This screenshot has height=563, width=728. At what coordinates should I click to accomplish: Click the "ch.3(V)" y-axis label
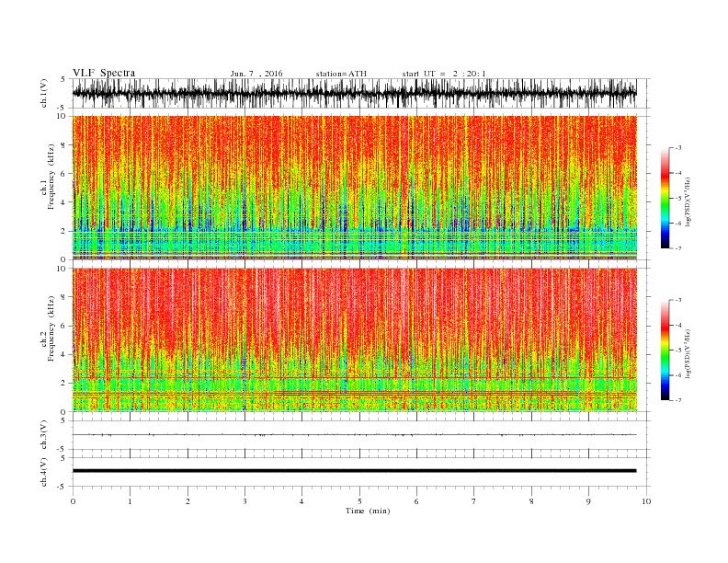tap(44, 435)
